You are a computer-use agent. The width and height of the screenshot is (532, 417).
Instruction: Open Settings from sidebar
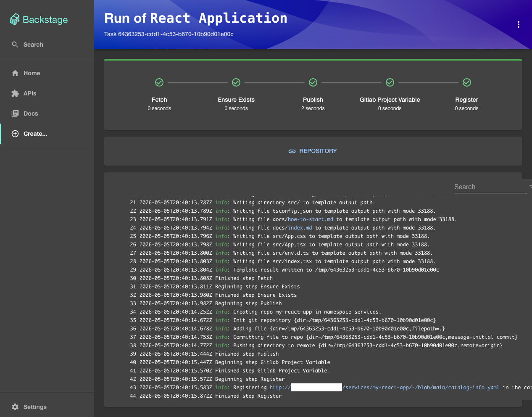click(x=47, y=407)
